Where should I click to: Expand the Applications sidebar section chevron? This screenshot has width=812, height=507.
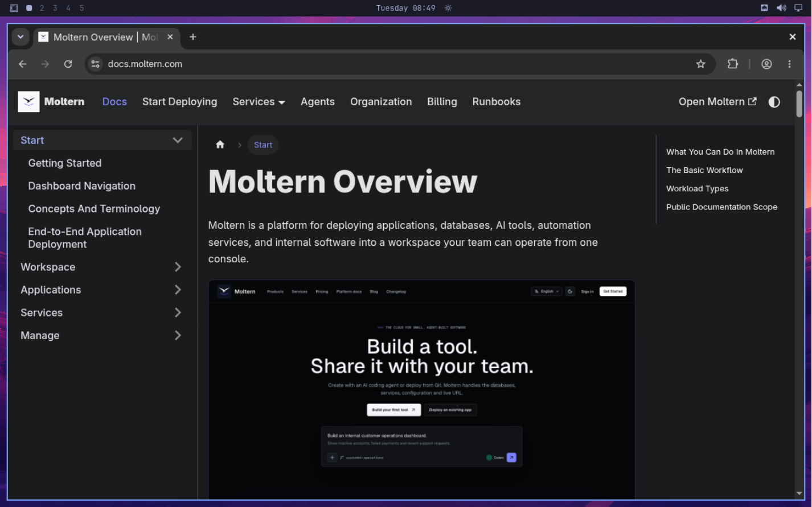click(178, 290)
